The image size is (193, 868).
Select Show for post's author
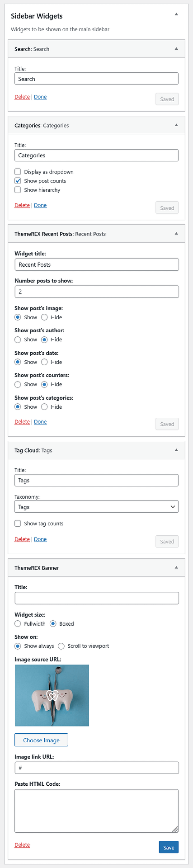pos(18,340)
